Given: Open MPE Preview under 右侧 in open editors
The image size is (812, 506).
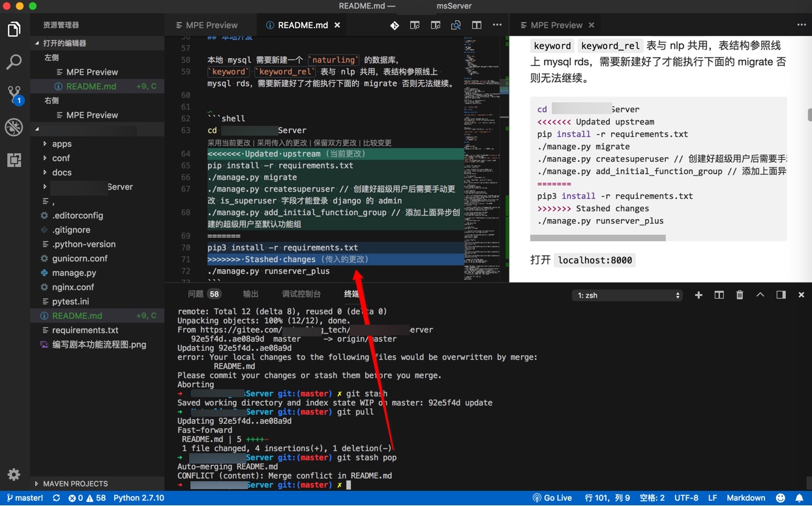Looking at the screenshot, I should (x=97, y=115).
